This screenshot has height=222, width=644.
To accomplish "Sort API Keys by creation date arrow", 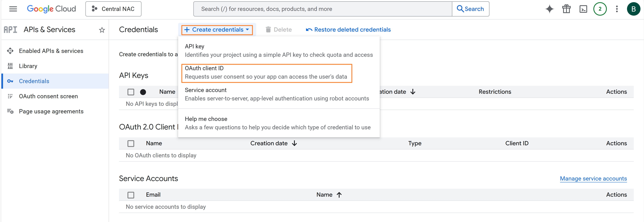I will pos(413,92).
